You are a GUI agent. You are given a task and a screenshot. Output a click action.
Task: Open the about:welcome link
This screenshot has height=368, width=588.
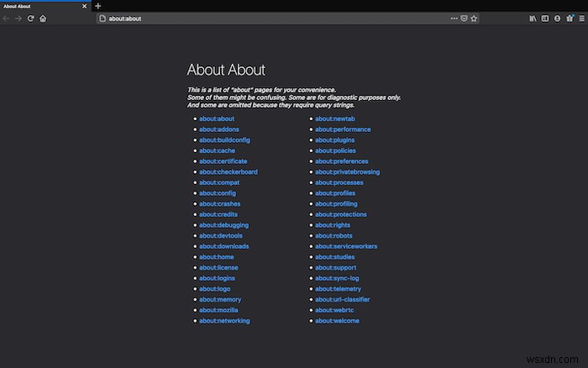click(x=337, y=321)
